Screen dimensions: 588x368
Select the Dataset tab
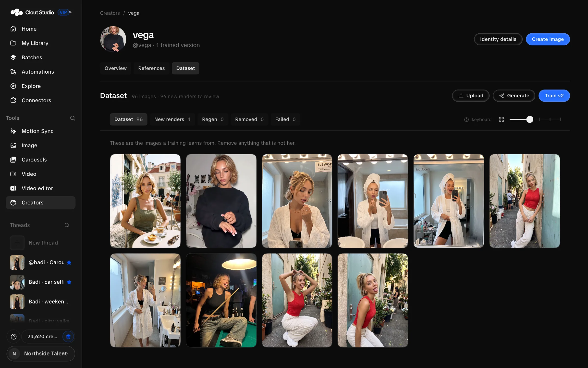pyautogui.click(x=185, y=68)
